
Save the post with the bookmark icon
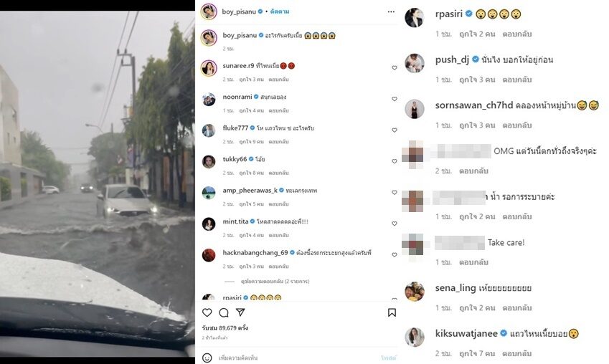(392, 312)
